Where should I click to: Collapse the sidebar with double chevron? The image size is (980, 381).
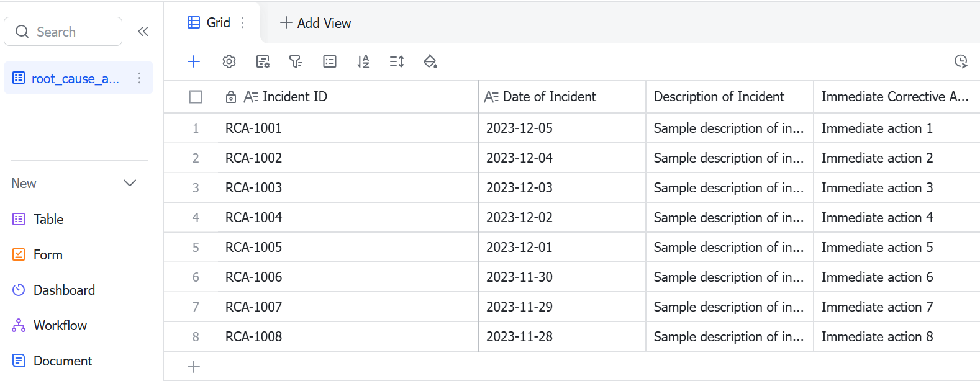pos(143,31)
